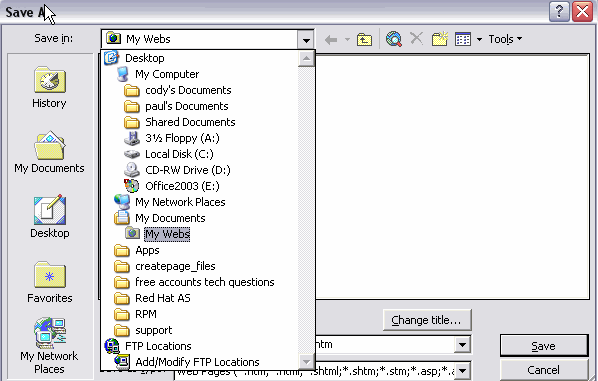This screenshot has height=381, width=598.
Task: Open the file name dropdown arrow
Action: tap(462, 345)
